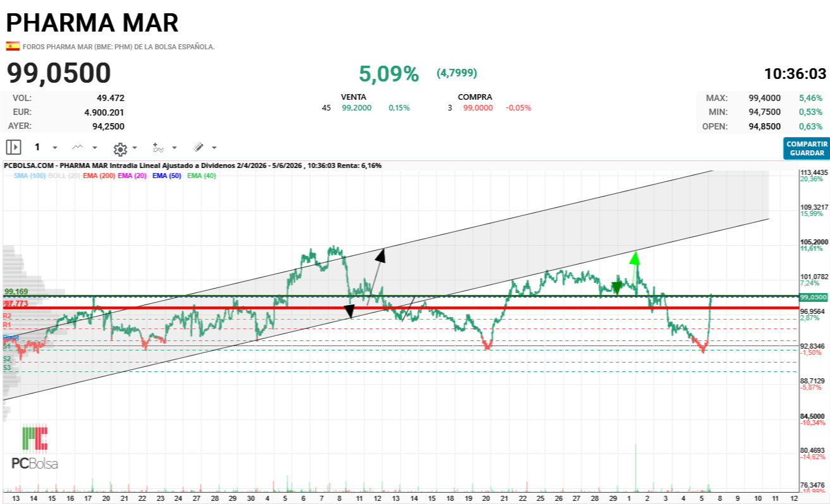Viewport: 830px width, 504px height.
Task: Click the 101,0782 price axis label
Action: click(x=814, y=277)
